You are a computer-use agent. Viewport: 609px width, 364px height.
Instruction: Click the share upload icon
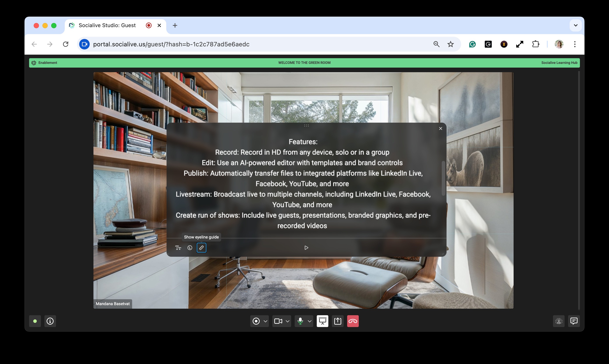tap(338, 321)
